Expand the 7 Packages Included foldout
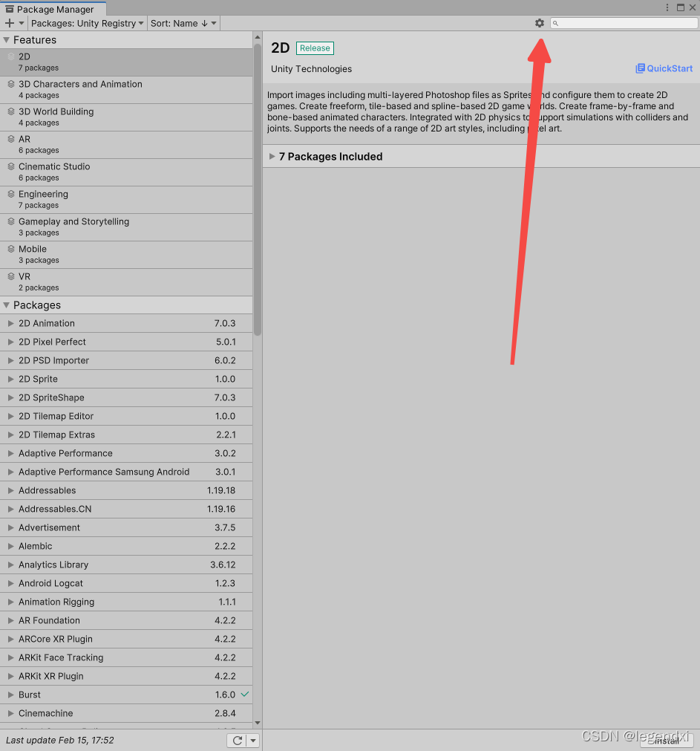 [x=272, y=156]
